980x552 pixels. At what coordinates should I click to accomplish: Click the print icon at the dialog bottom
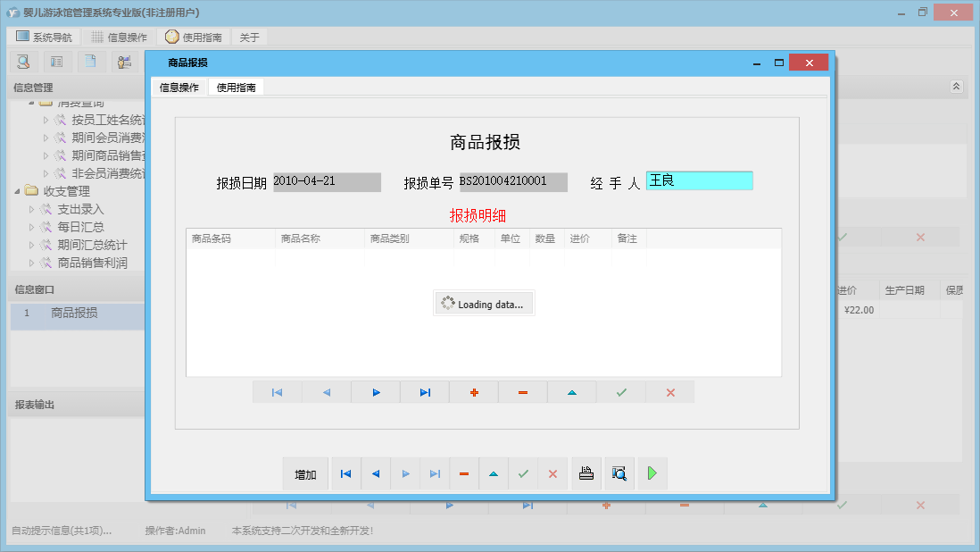click(x=586, y=473)
